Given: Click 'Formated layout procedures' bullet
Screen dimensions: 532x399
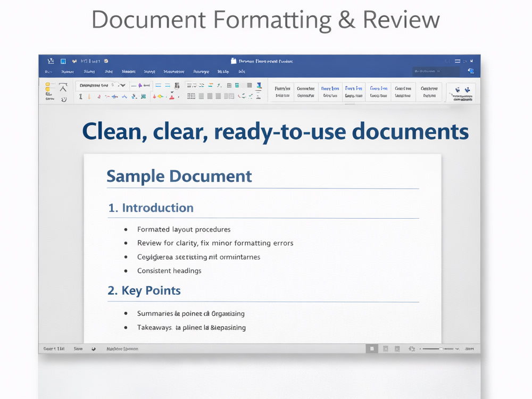Looking at the screenshot, I should tap(184, 229).
